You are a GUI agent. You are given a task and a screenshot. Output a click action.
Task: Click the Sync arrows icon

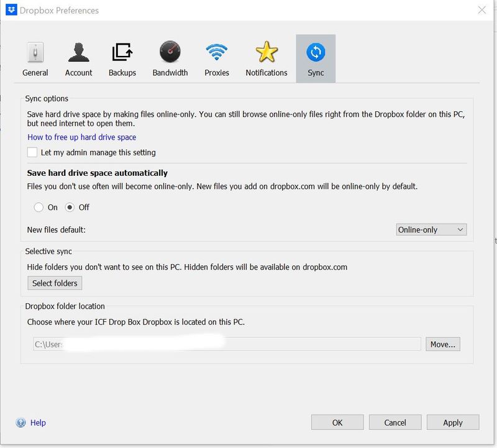[x=315, y=53]
